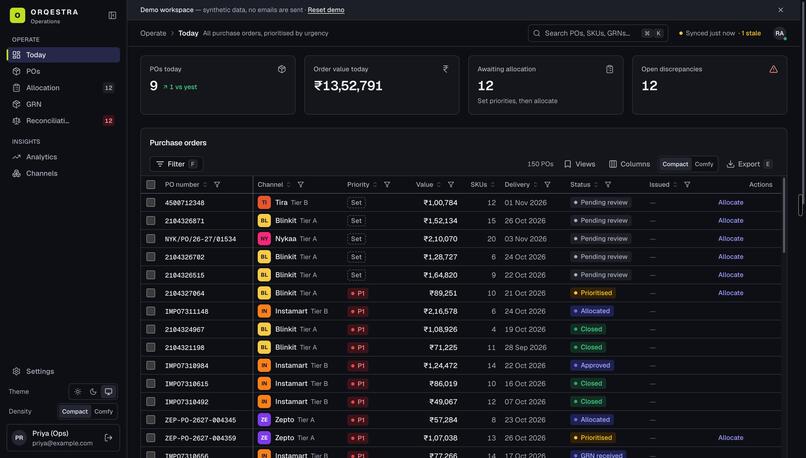
Task: Allocate ZEP-PO-2627-004359
Action: click(x=730, y=438)
